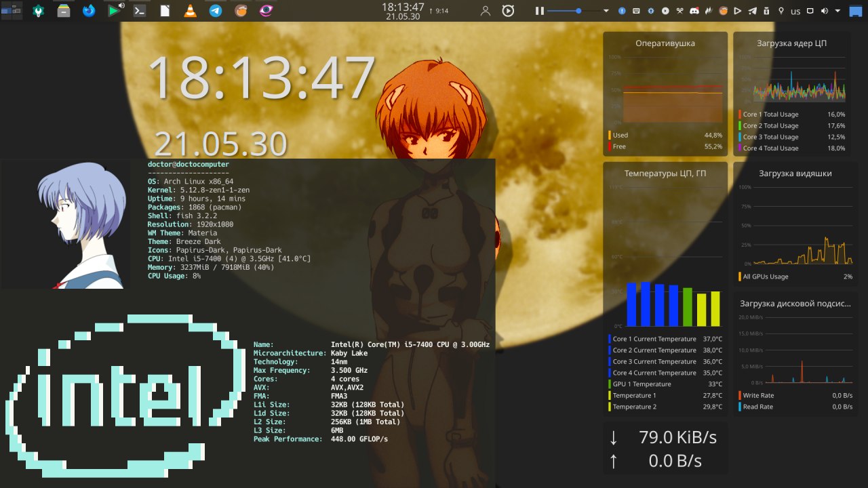Launch Firefox from the panel
Screen dimensions: 868x488
coord(89,11)
